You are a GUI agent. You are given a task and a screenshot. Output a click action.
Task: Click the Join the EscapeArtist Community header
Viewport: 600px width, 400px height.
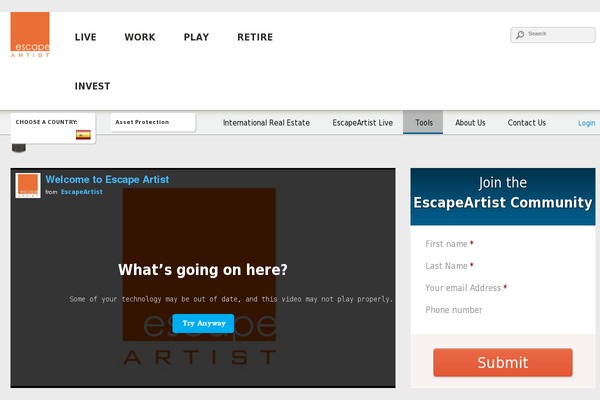503,196
